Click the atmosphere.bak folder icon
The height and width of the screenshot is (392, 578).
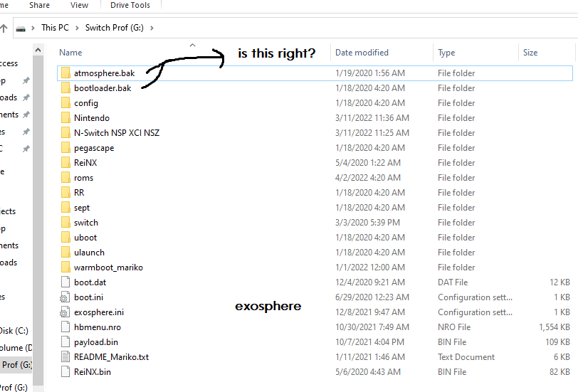click(65, 73)
